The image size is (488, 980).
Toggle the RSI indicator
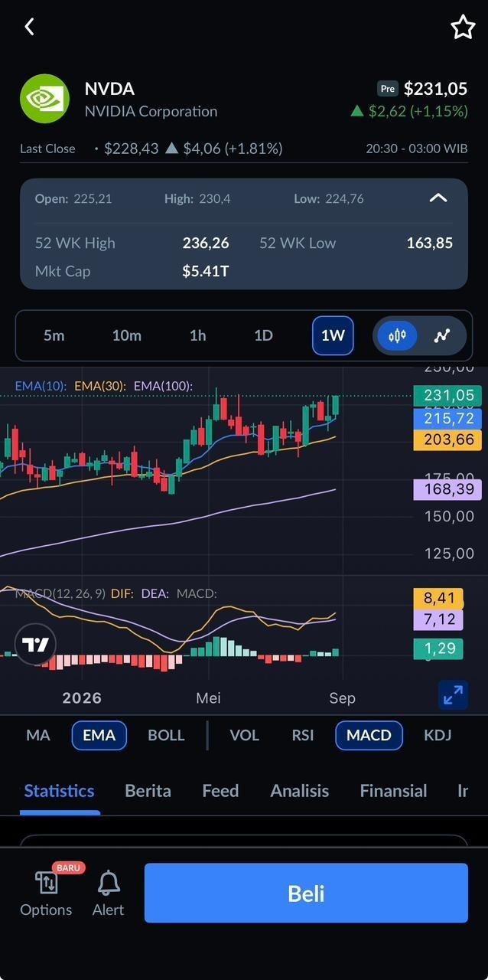tap(303, 735)
